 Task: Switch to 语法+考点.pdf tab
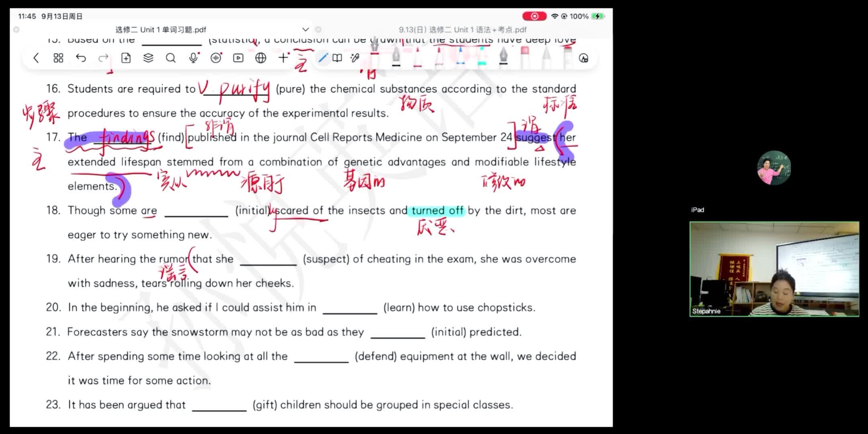[x=463, y=29]
